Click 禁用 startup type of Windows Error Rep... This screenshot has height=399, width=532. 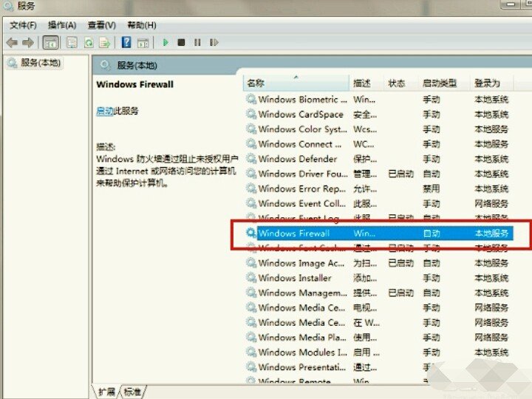[432, 188]
